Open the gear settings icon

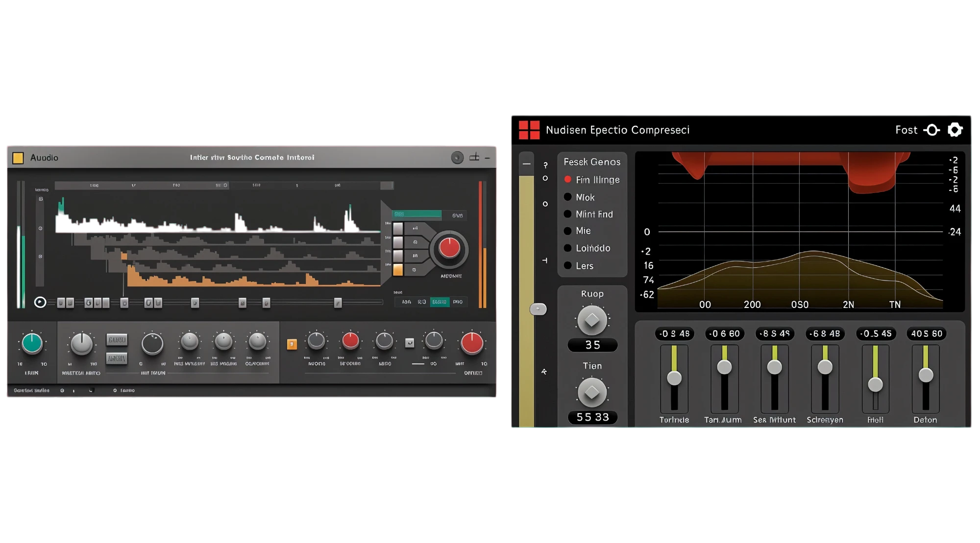coord(955,130)
